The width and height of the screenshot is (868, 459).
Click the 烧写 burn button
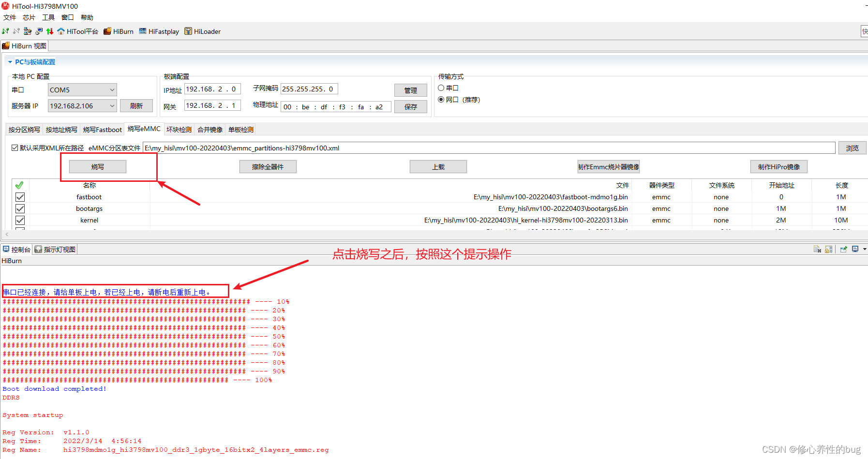pos(98,167)
